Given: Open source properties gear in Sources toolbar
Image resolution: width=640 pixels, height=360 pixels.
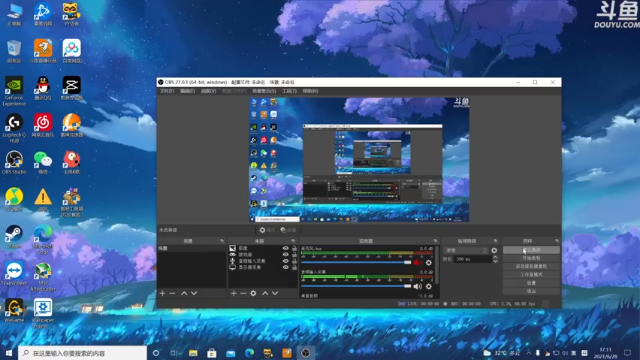Looking at the screenshot, I should coord(253,293).
